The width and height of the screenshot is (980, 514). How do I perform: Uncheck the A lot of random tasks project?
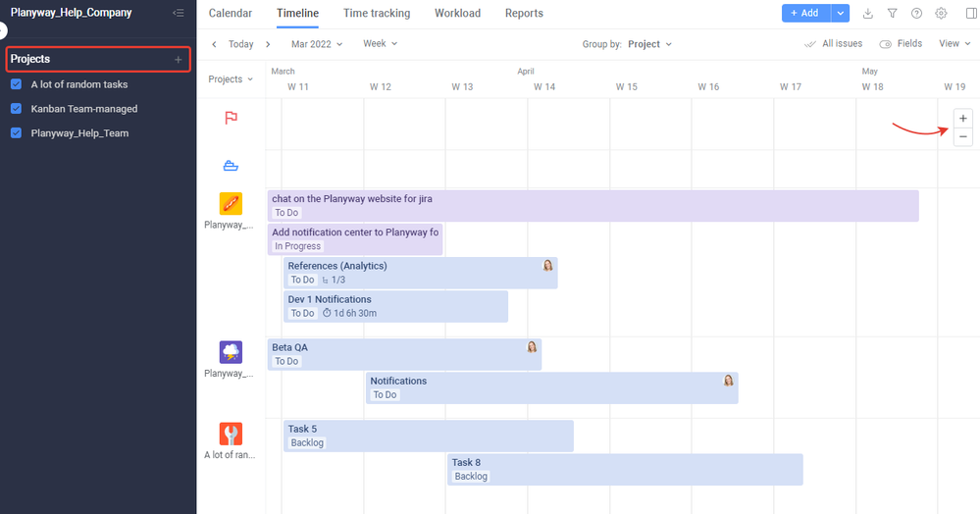point(17,83)
